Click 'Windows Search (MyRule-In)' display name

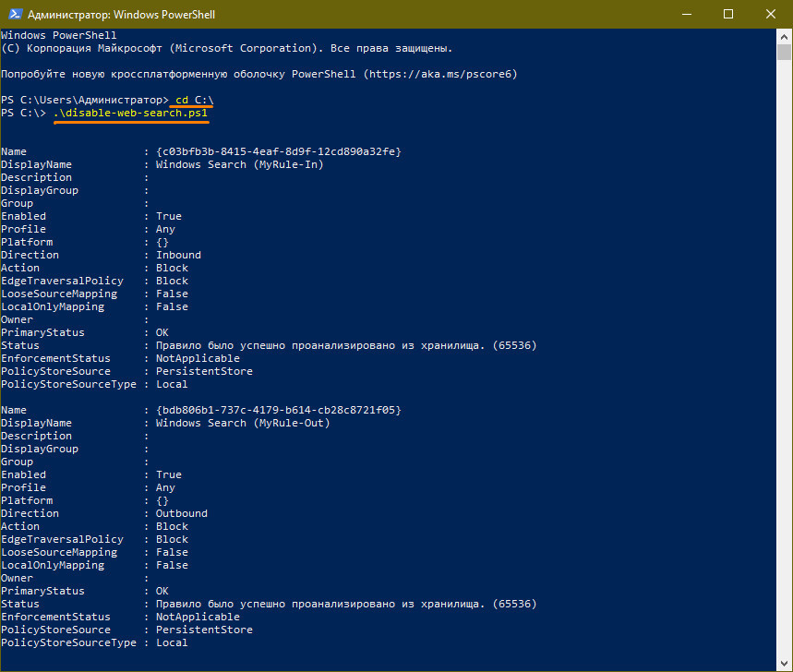(x=239, y=164)
